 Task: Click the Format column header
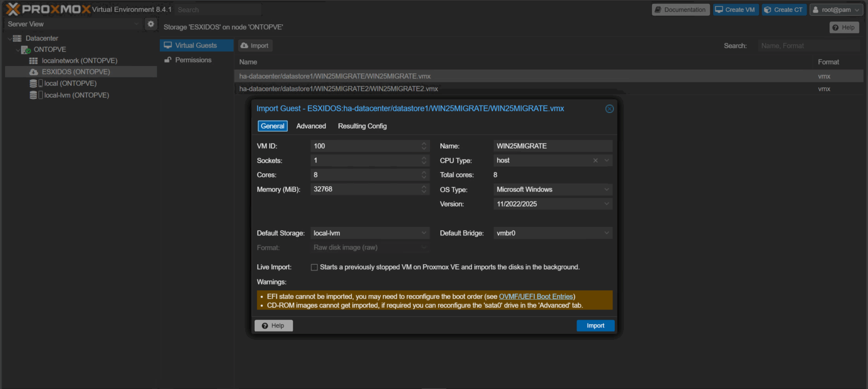(x=828, y=62)
